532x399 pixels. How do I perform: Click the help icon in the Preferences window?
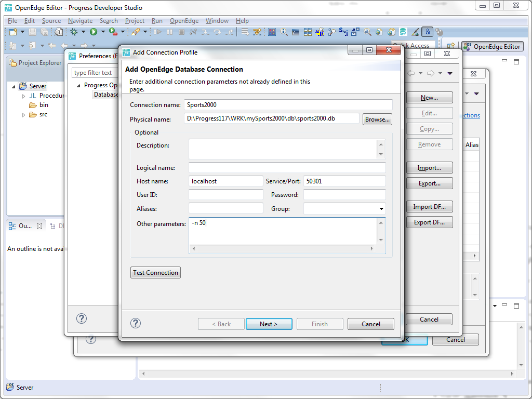pos(82,318)
